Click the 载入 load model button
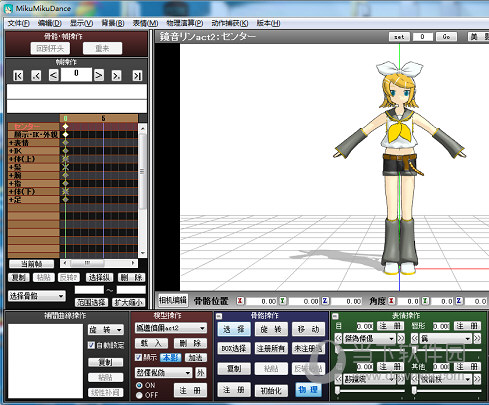Screen dimensions: 489x405 tap(151, 343)
